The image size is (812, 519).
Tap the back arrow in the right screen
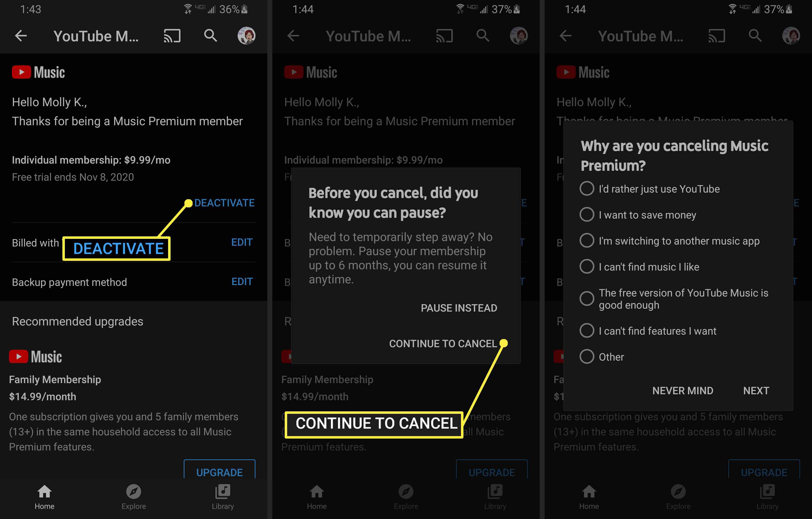(x=565, y=36)
